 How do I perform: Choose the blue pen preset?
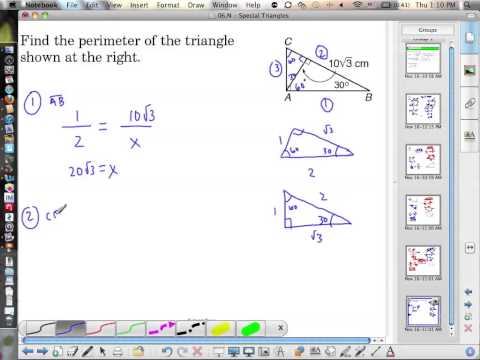pos(71,328)
